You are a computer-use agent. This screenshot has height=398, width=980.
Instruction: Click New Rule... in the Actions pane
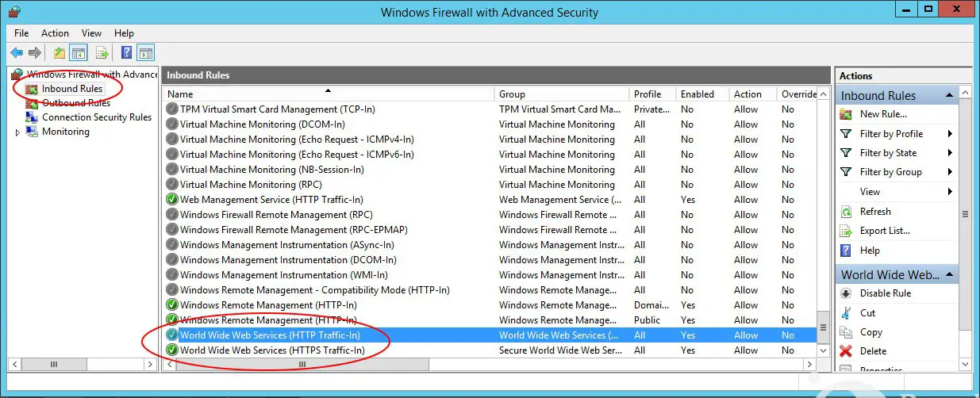[882, 114]
